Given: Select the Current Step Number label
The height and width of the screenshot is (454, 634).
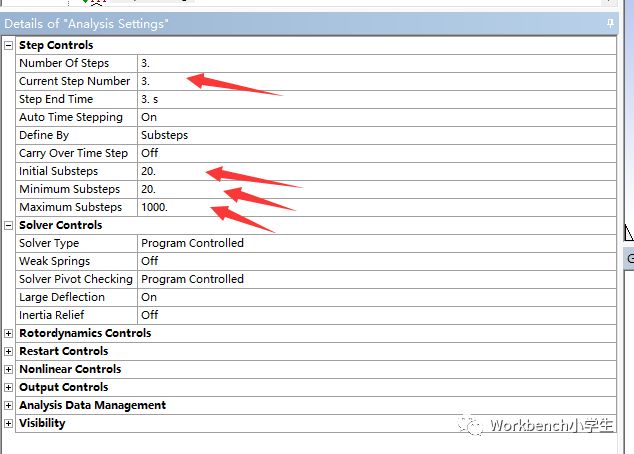Looking at the screenshot, I should [74, 81].
